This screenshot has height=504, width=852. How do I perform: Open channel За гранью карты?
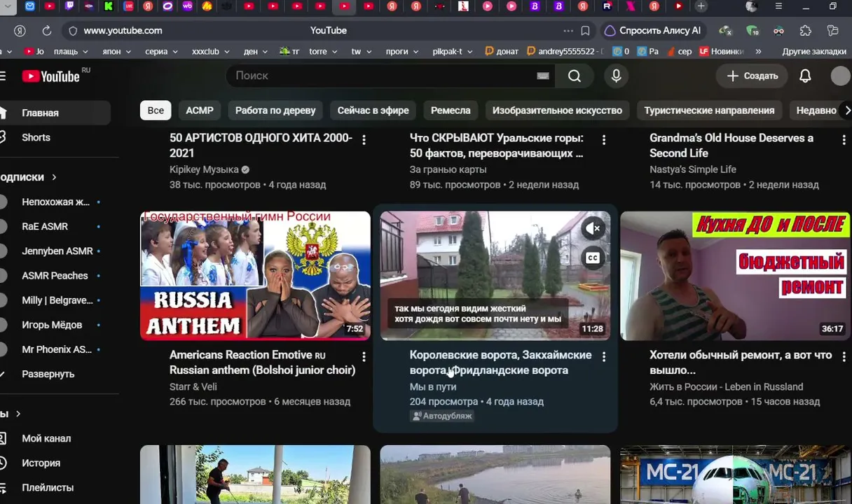448,169
